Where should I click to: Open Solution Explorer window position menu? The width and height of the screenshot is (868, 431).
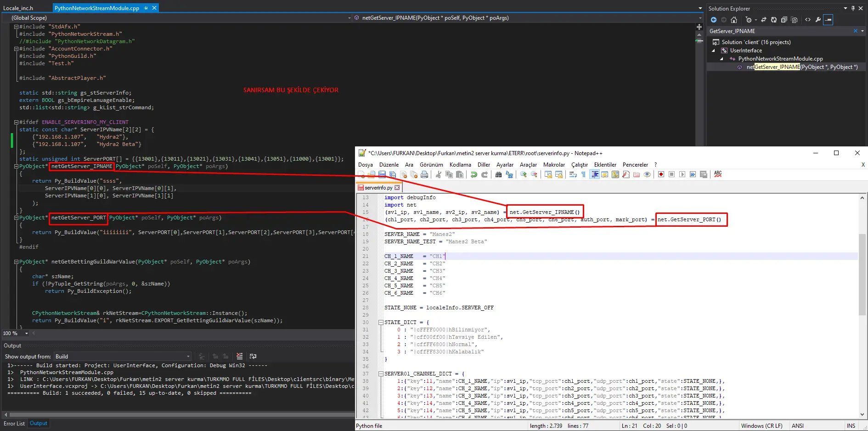[x=845, y=8]
